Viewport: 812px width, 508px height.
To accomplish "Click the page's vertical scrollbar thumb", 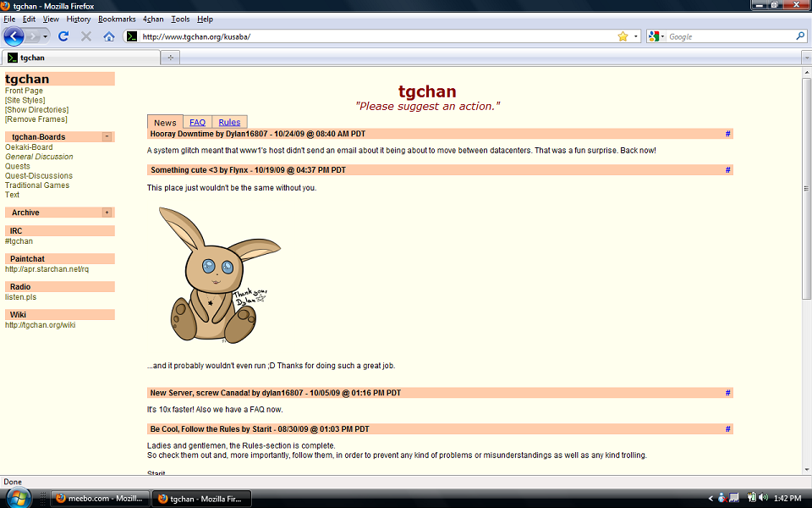I will (806, 186).
